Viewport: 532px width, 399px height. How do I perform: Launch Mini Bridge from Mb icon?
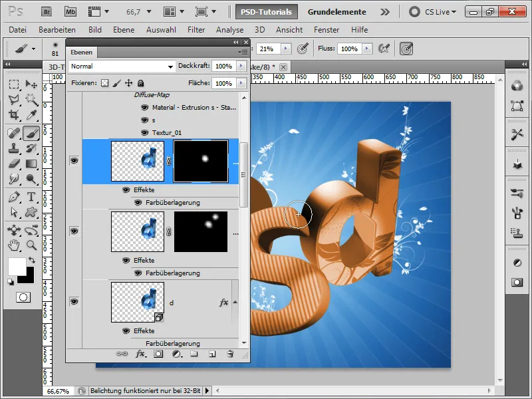click(x=70, y=12)
